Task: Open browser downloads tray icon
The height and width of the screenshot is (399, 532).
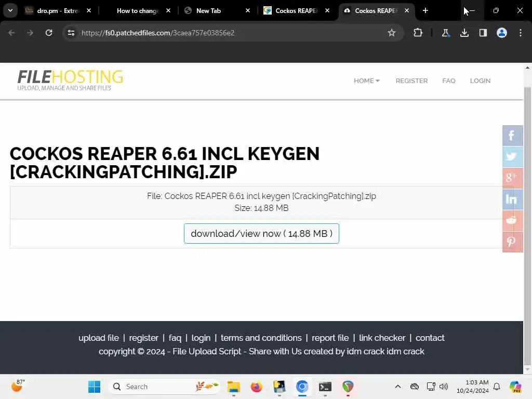Action: coord(464,33)
